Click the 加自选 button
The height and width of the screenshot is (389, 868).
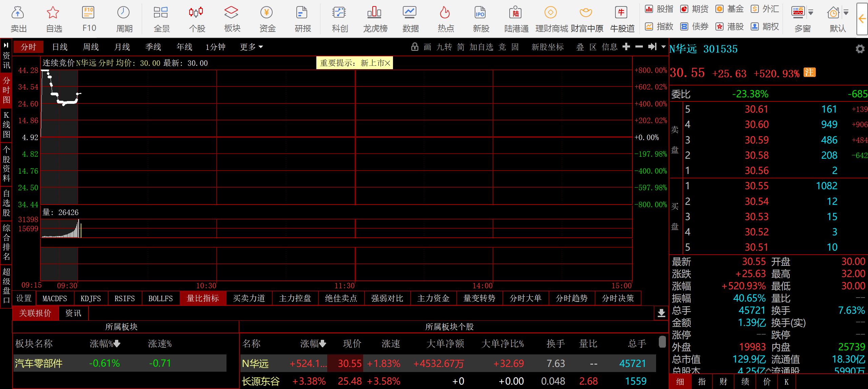point(481,47)
